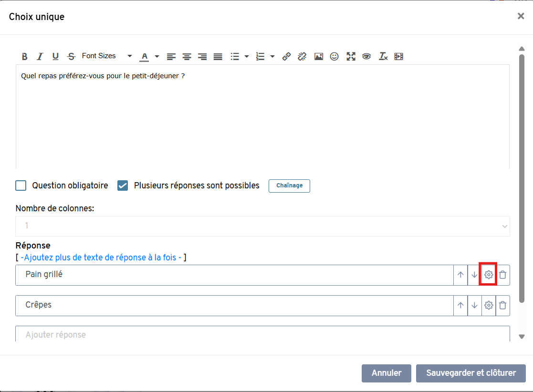Image resolution: width=533 pixels, height=392 pixels.
Task: Preview the question with the eye icon
Action: pyautogui.click(x=366, y=56)
